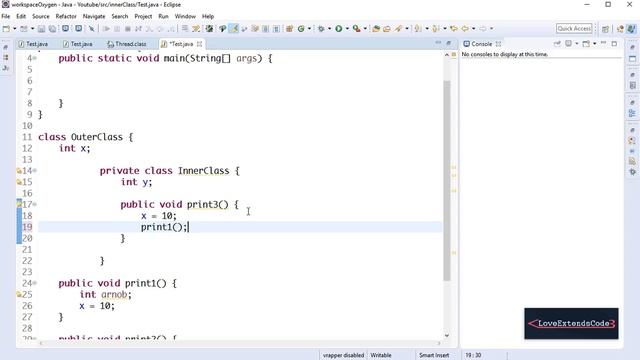Click the Open Perspective icon
Image resolution: width=640 pixels, height=360 pixels.
click(x=605, y=29)
